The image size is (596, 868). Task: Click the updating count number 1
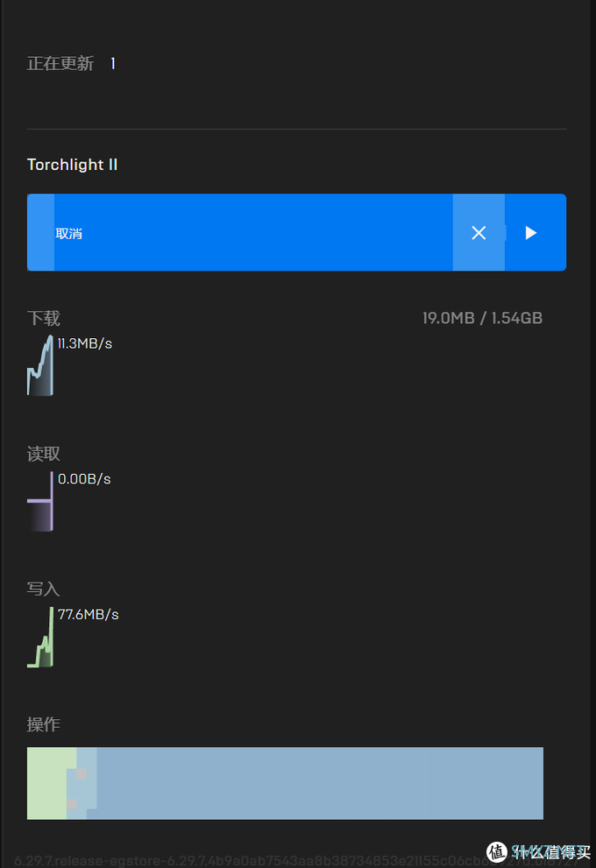pyautogui.click(x=112, y=64)
